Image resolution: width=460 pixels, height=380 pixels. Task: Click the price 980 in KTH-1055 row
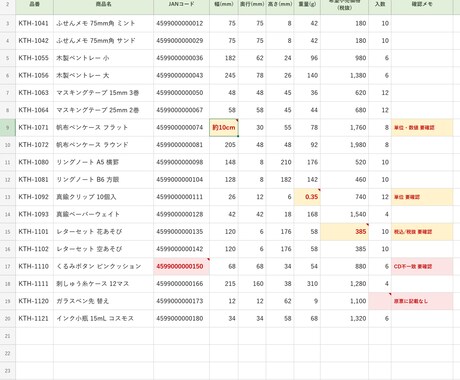[x=345, y=58]
